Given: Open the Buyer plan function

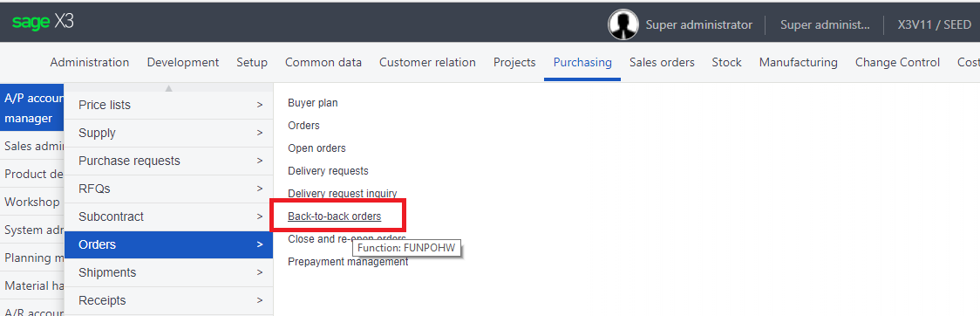Looking at the screenshot, I should [x=312, y=103].
